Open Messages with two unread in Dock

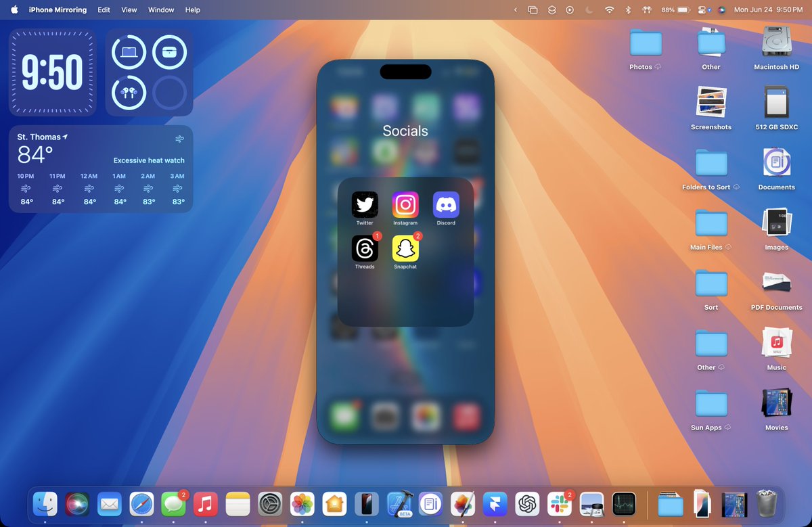point(174,504)
